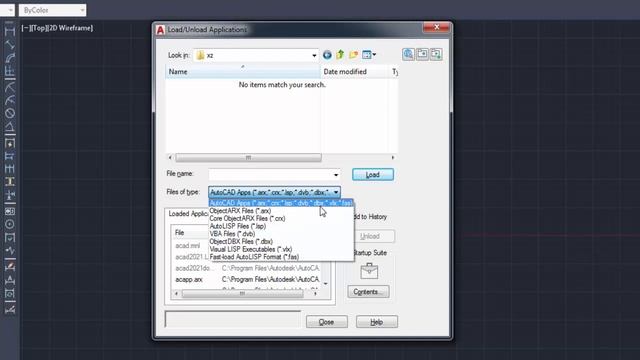Select highlighted AutoCAD Apps filter option

pos(281,203)
